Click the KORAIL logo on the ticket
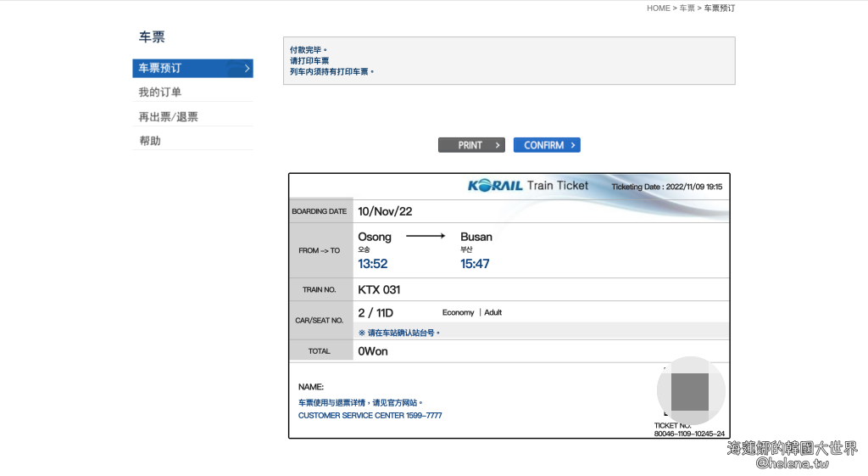Image resolution: width=868 pixels, height=476 pixels. pyautogui.click(x=495, y=186)
